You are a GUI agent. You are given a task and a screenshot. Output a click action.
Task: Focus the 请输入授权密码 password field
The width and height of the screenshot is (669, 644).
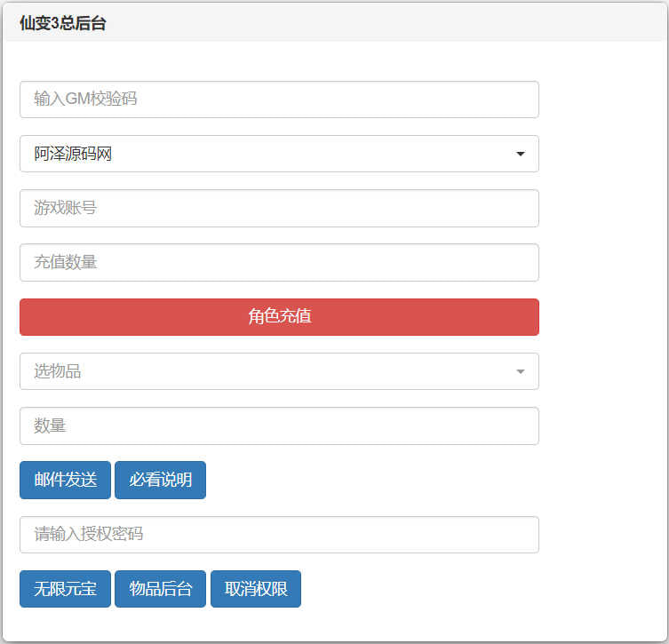tap(279, 535)
